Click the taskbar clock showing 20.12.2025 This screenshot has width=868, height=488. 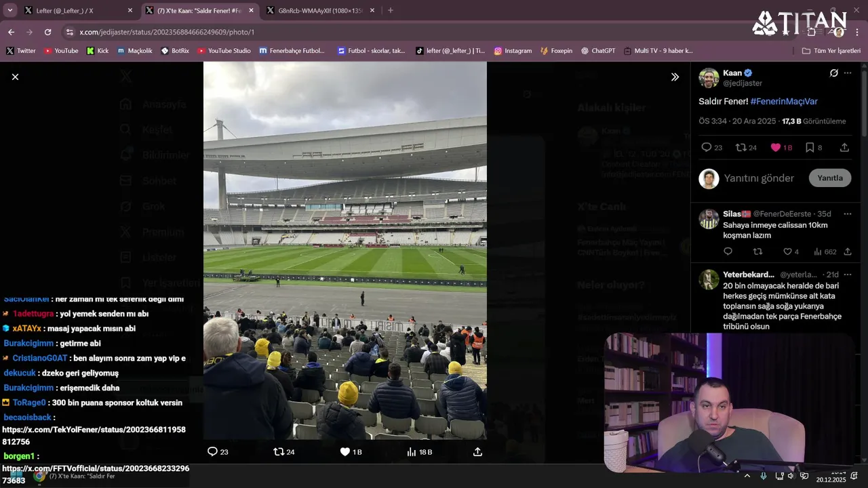click(x=831, y=477)
